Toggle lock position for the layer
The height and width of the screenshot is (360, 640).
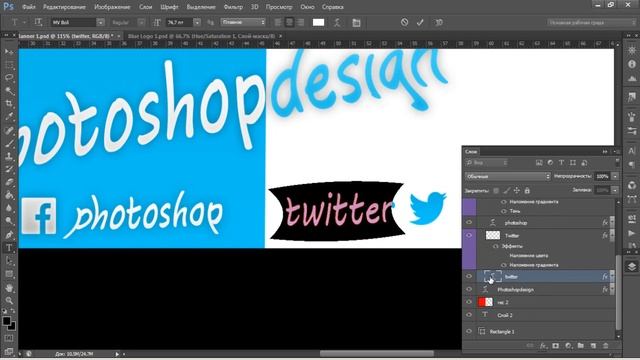(x=517, y=190)
